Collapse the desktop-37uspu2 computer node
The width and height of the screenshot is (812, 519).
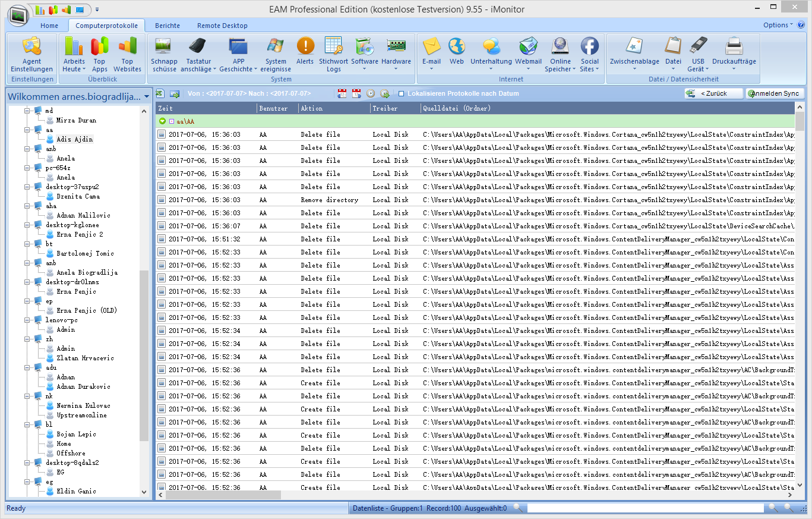point(27,187)
